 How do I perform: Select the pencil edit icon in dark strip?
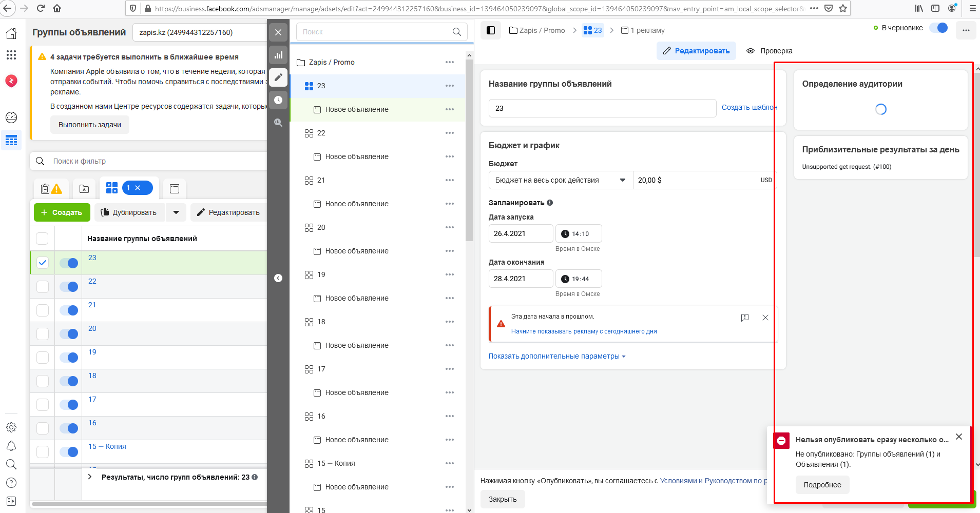(278, 77)
